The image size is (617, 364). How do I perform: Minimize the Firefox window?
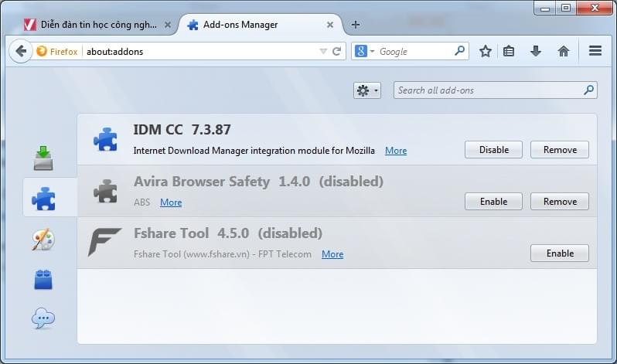tap(545, 8)
